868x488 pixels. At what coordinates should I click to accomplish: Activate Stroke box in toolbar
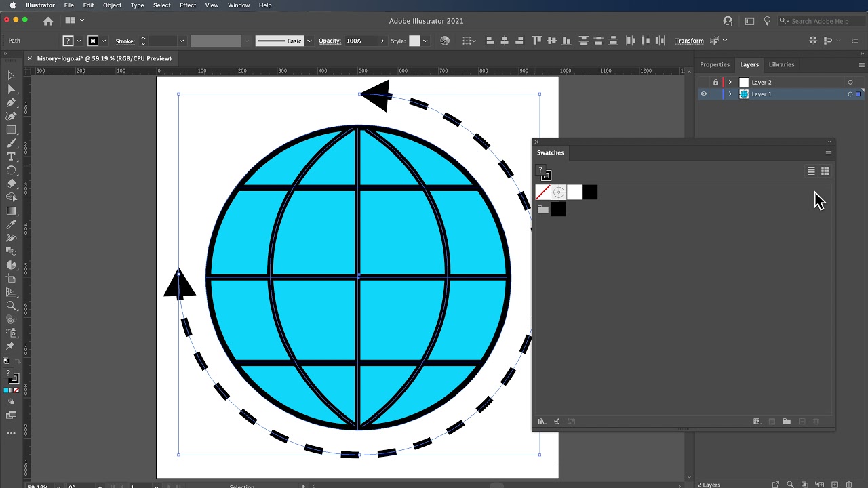(x=14, y=380)
